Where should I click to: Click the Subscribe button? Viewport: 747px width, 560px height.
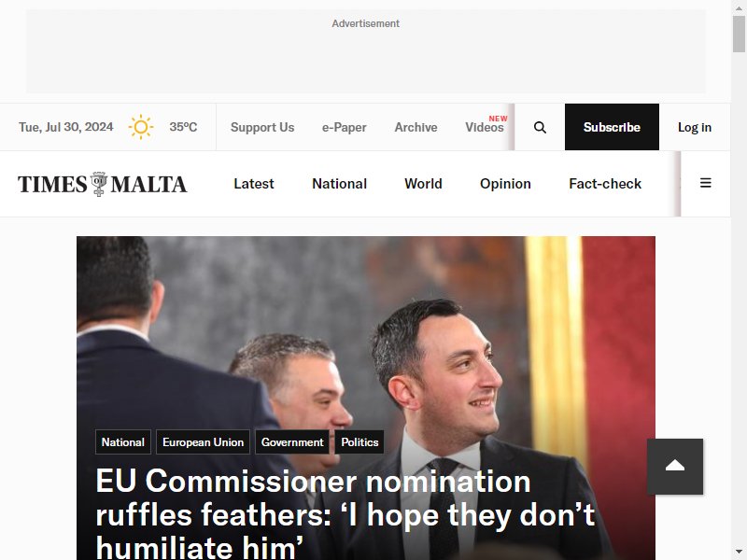point(612,127)
